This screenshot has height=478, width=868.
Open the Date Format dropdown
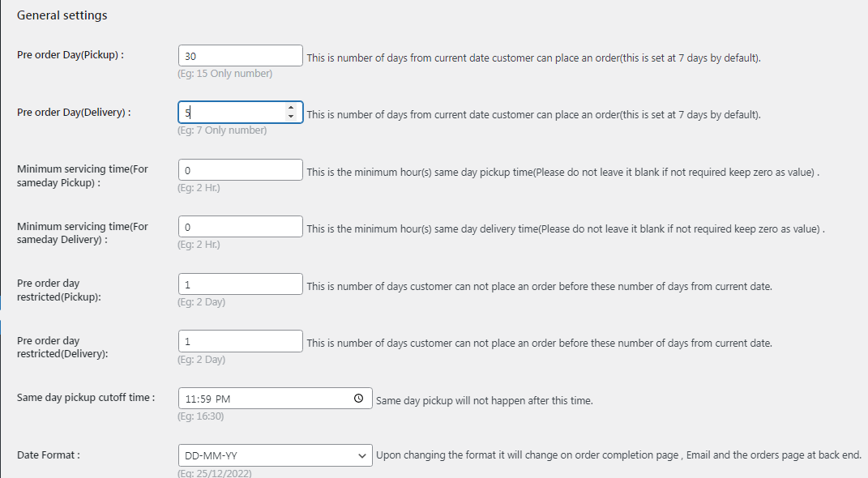coord(275,455)
